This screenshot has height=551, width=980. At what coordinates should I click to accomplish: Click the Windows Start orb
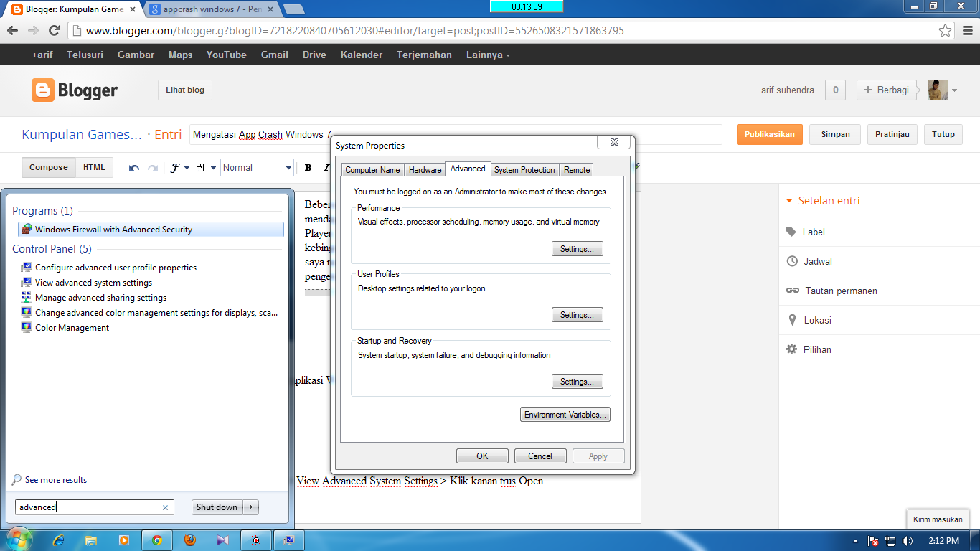[x=18, y=540]
